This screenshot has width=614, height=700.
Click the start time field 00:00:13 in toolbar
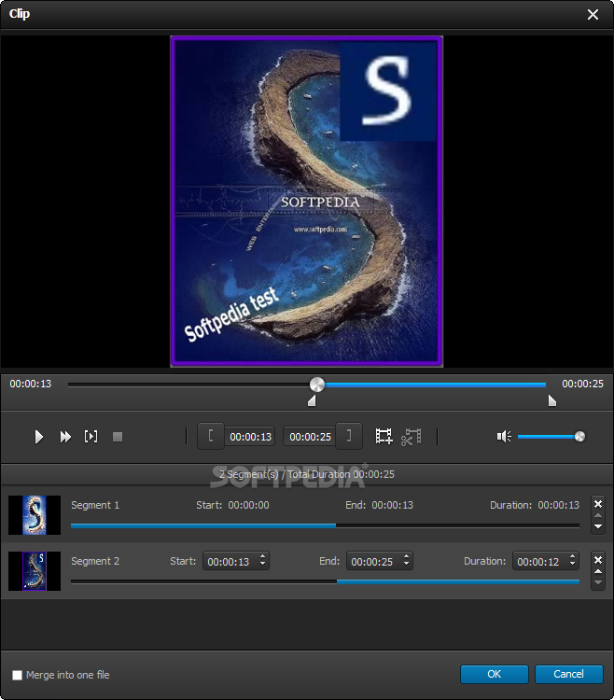pyautogui.click(x=250, y=437)
